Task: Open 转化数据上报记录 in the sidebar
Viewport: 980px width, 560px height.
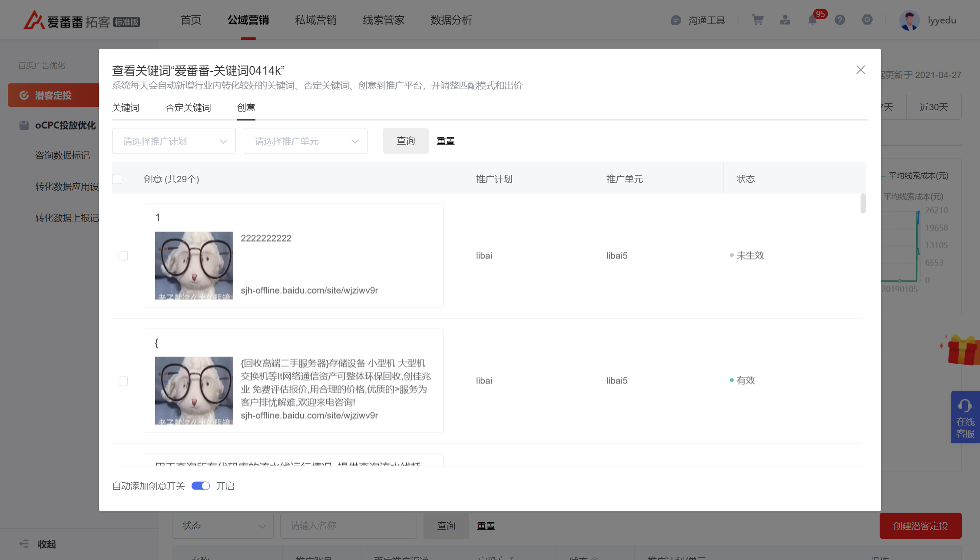Action: (67, 218)
